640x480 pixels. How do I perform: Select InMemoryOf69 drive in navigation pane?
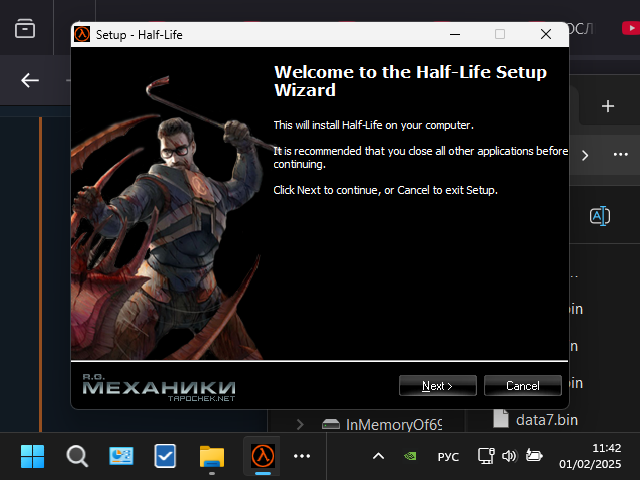point(382,424)
